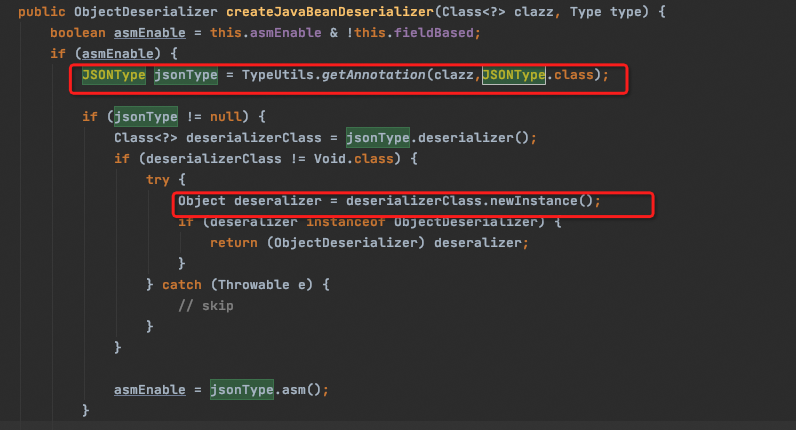Click asmEnable inside the if condition
This screenshot has width=796, height=430.
point(118,54)
